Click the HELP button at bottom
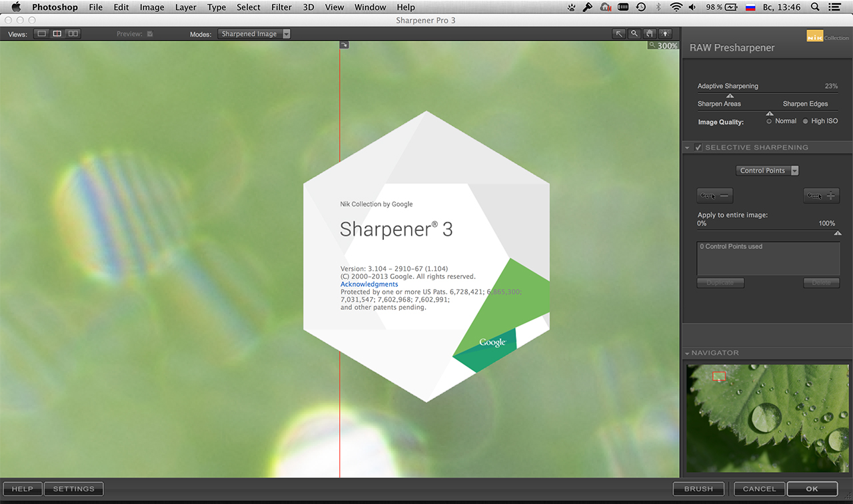Image resolution: width=853 pixels, height=504 pixels. pyautogui.click(x=23, y=489)
